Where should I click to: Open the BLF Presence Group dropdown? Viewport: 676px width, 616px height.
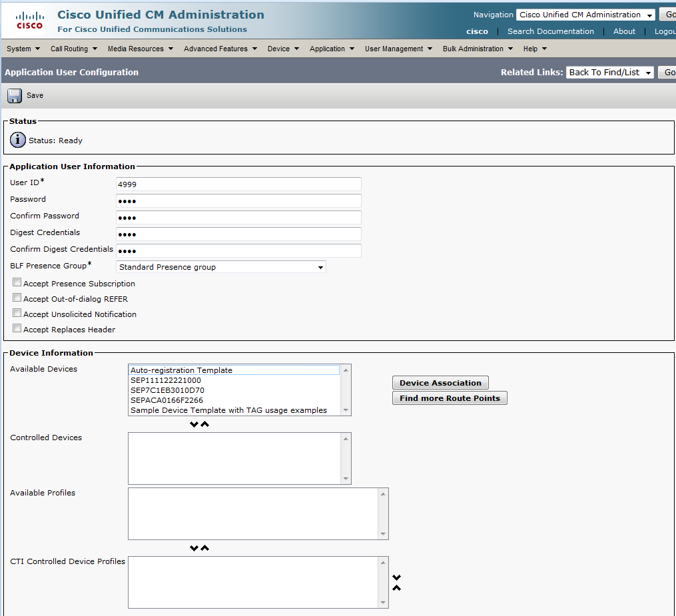pos(221,267)
